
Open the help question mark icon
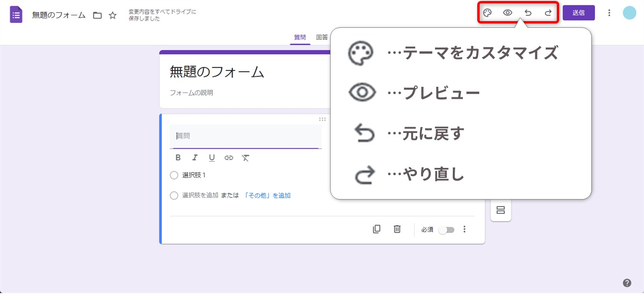[627, 283]
